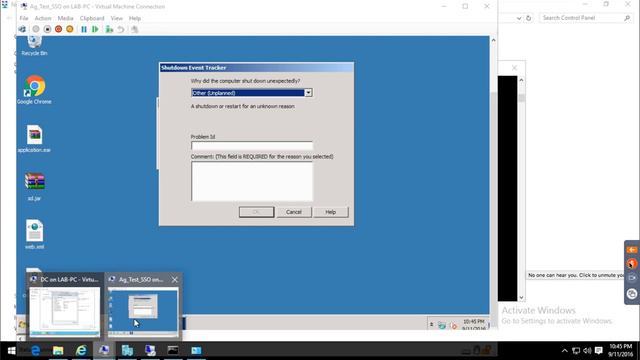Click the Turn Off VM toolbar icon

pyautogui.click(x=47, y=29)
